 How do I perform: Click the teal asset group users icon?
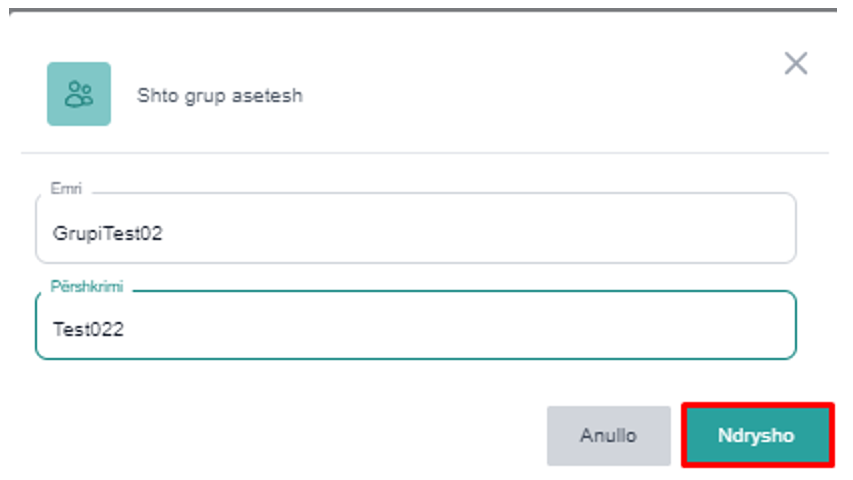tap(79, 94)
